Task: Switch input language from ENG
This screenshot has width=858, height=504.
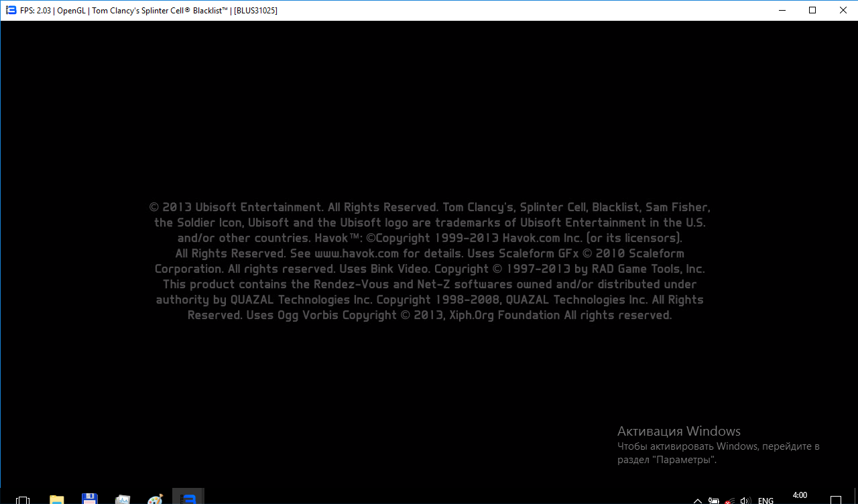Action: pos(765,500)
